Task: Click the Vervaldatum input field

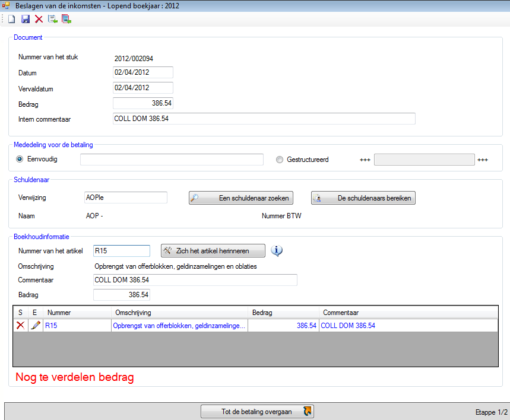Action: [143, 88]
